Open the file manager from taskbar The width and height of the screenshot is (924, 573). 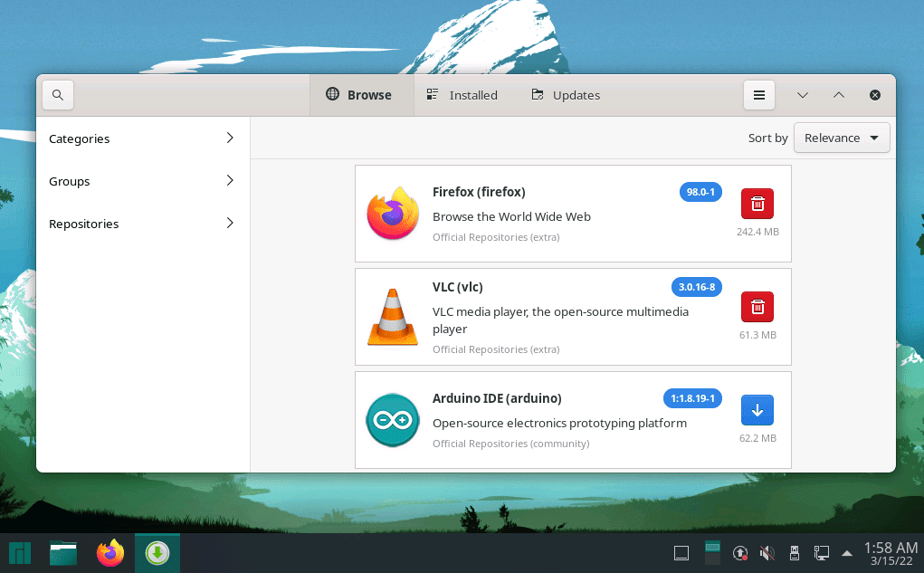click(63, 553)
